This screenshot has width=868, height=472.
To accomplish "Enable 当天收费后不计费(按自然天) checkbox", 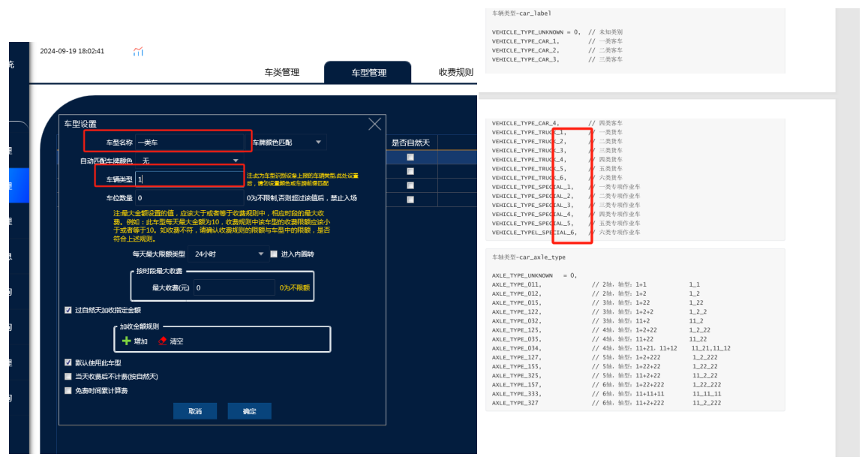I will 68,377.
